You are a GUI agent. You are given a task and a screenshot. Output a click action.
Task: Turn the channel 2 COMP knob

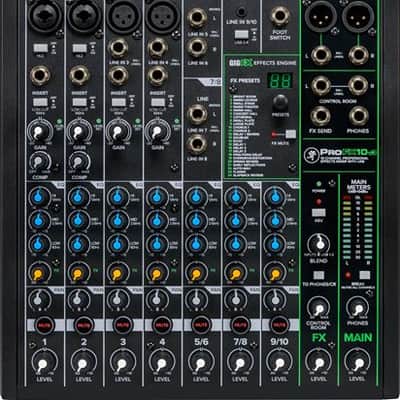coord(79,162)
